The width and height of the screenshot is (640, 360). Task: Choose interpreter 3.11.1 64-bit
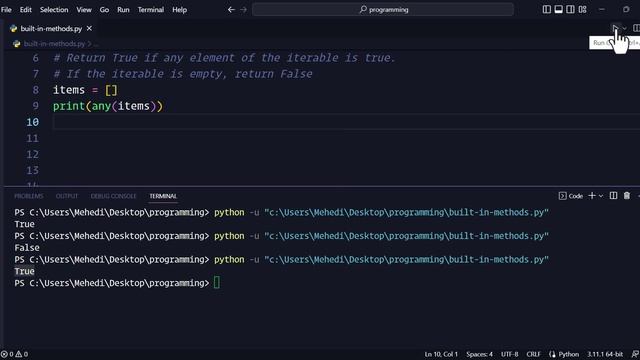coord(605,354)
